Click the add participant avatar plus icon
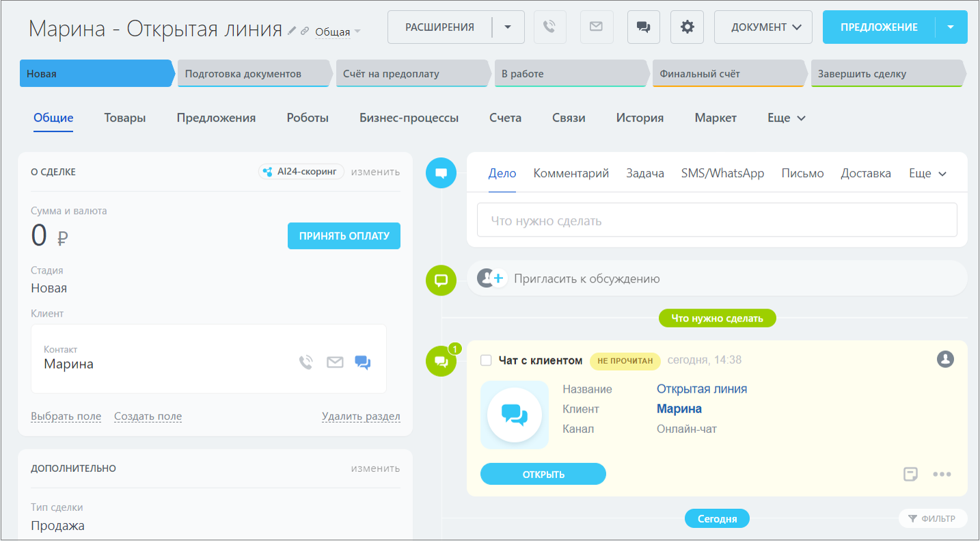 491,278
